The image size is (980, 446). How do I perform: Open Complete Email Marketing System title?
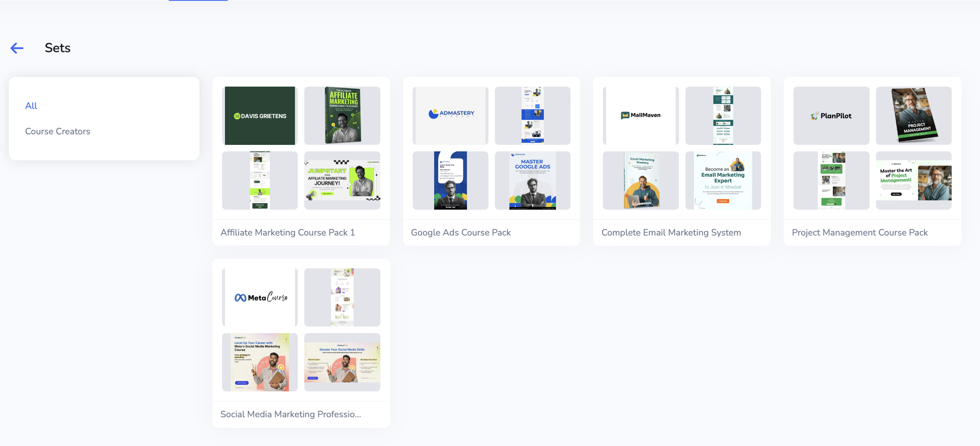(x=671, y=232)
